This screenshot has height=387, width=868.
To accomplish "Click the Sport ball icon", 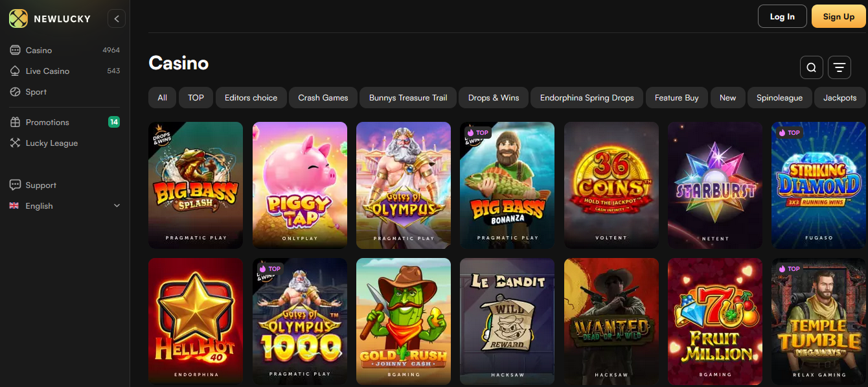I will point(16,91).
